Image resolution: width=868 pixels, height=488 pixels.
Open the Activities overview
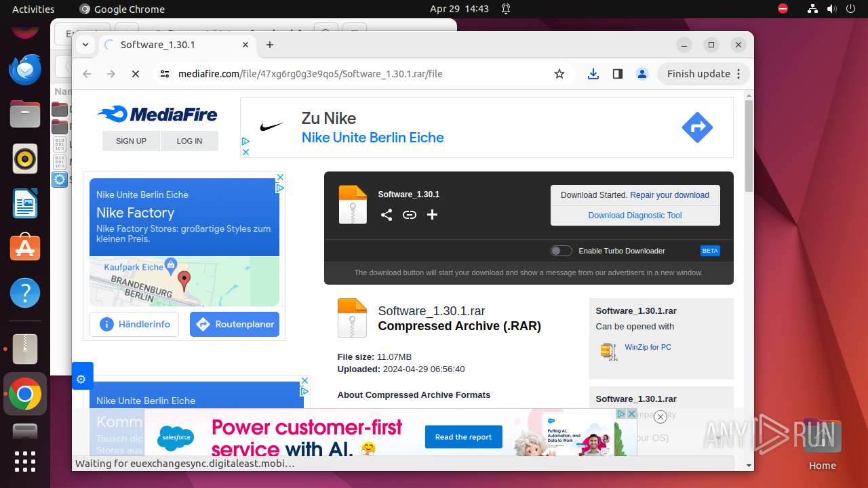[33, 9]
